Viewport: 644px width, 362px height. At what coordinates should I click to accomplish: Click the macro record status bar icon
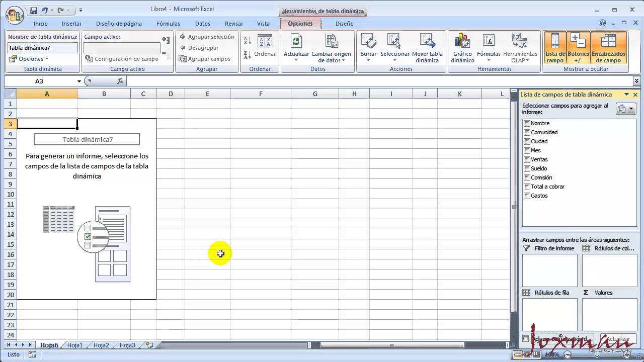point(32,354)
